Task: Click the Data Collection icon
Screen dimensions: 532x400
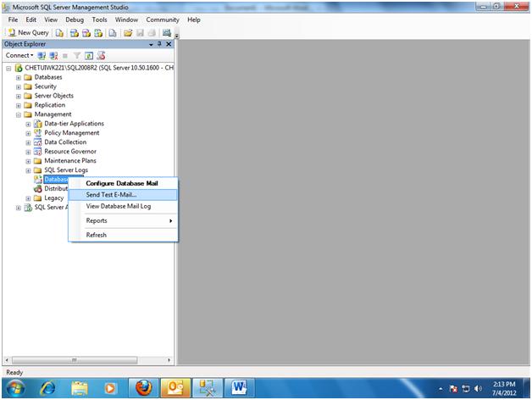Action: tap(38, 142)
